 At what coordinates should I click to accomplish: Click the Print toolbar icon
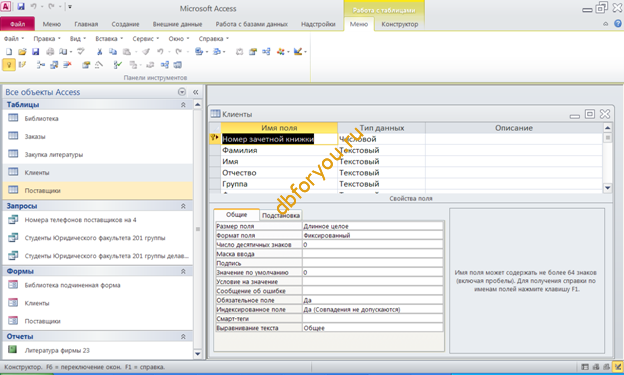[50, 52]
